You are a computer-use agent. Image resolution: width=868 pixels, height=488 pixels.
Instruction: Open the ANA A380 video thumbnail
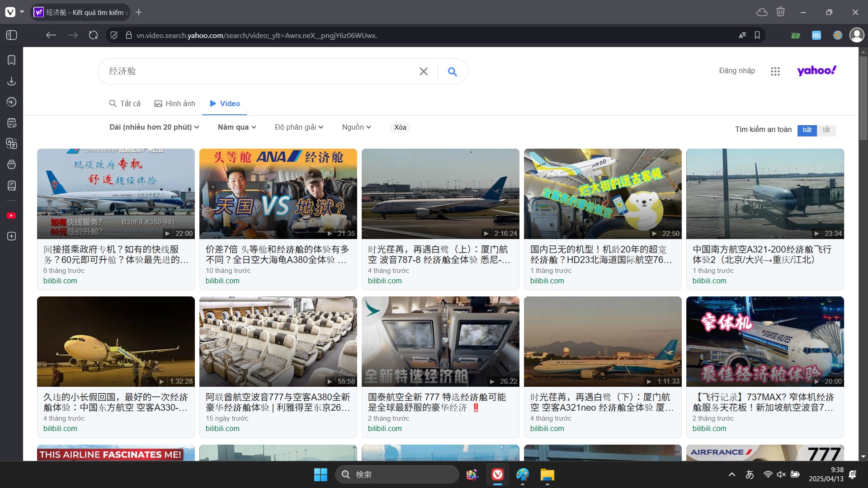pos(278,193)
